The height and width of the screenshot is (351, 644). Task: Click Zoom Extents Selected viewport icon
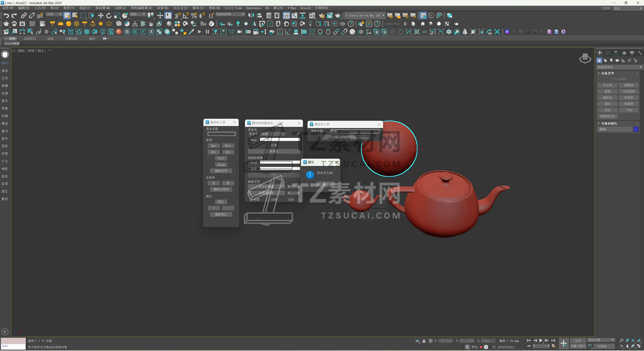point(633,340)
